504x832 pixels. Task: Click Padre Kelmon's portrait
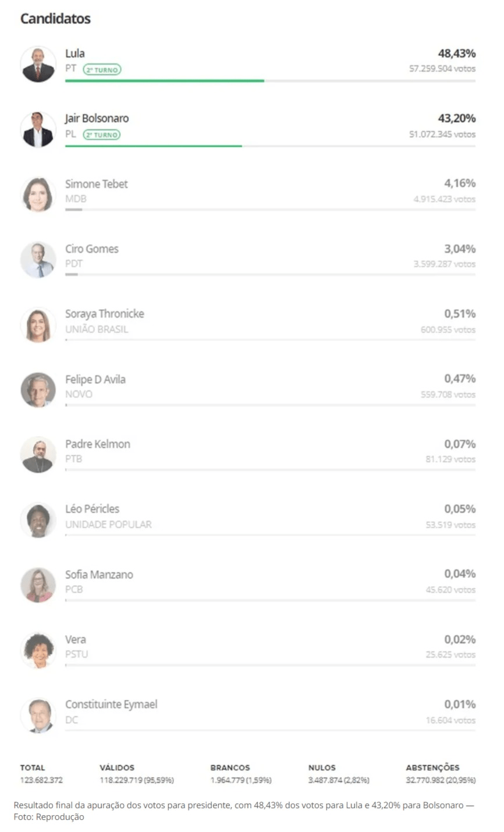[38, 455]
